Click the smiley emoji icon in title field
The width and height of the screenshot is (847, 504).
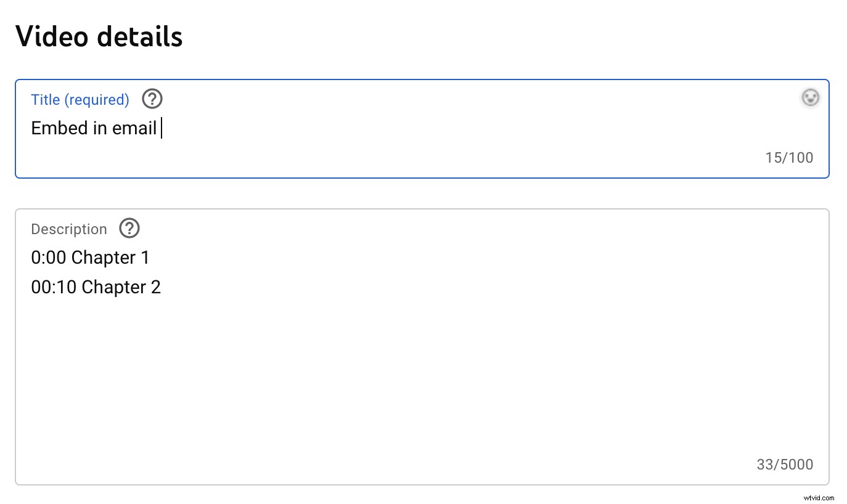810,97
